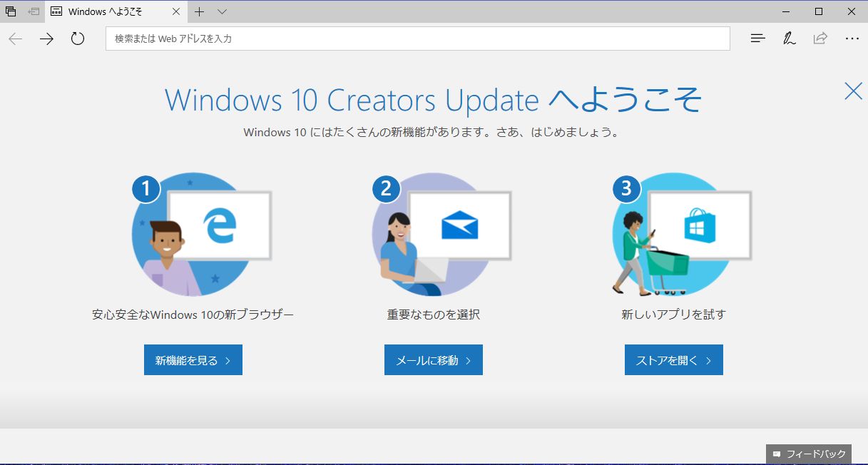The height and width of the screenshot is (465, 868).
Task: Select the 重要なものを選択 text
Action: tap(434, 315)
